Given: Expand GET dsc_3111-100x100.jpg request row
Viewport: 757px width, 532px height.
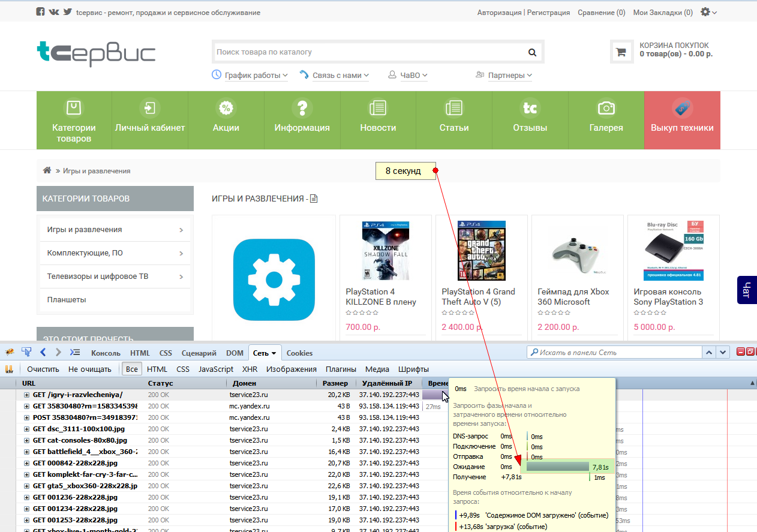Looking at the screenshot, I should pos(27,429).
